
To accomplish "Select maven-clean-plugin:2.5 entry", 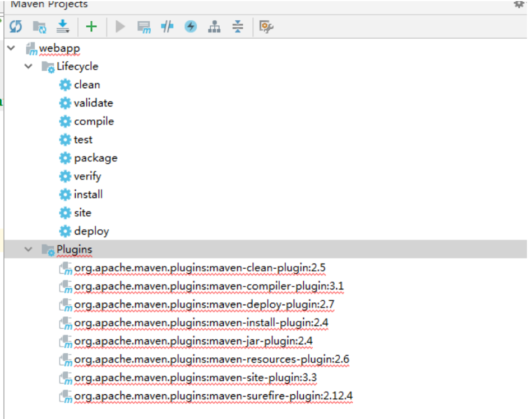I will [200, 268].
